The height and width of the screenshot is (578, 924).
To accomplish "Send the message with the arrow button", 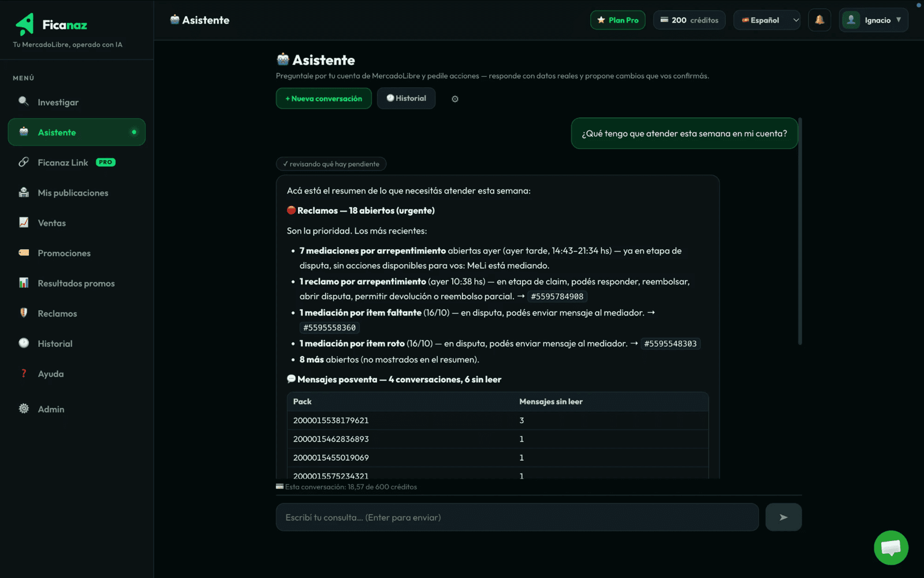I will (783, 517).
